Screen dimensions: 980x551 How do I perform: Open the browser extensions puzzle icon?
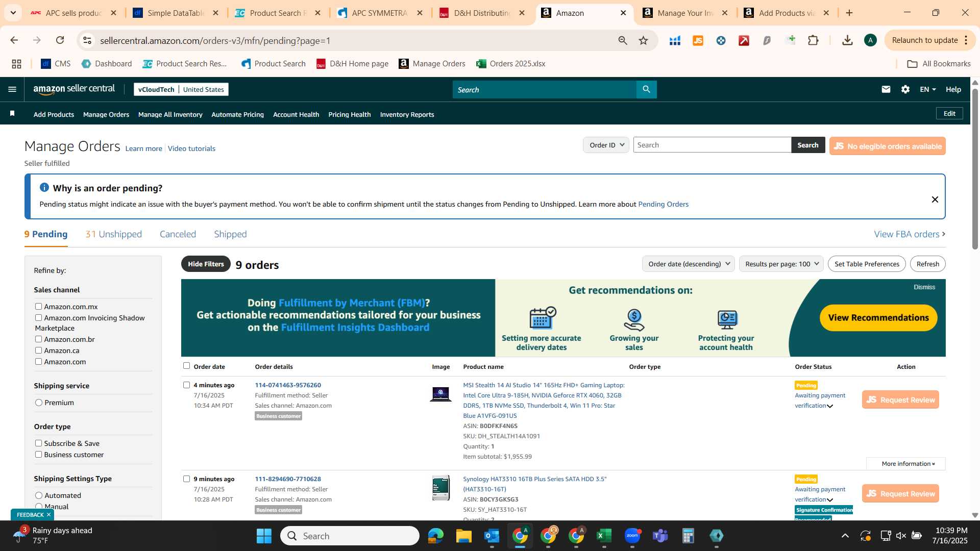click(813, 40)
